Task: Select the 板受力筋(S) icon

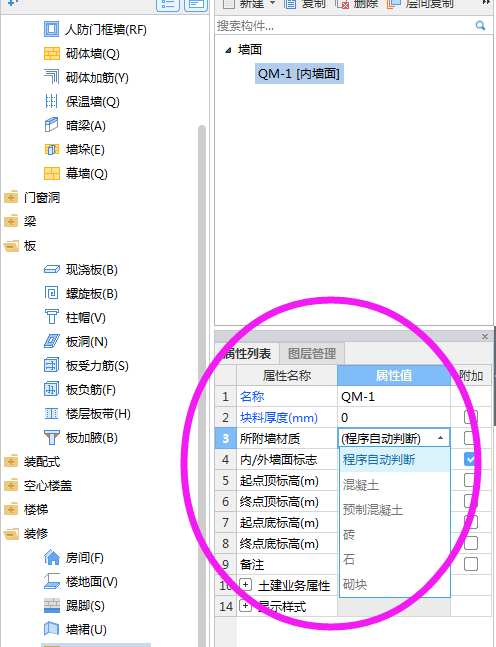Action: click(51, 365)
